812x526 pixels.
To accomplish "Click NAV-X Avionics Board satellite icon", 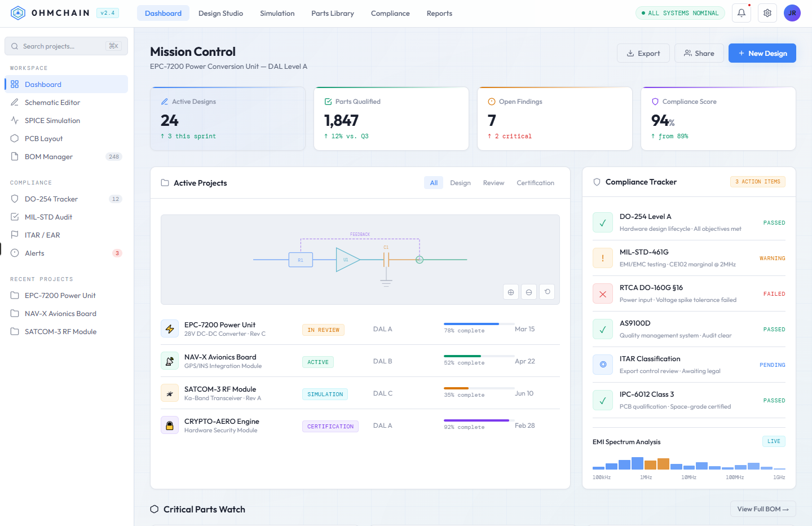I will 170,361.
